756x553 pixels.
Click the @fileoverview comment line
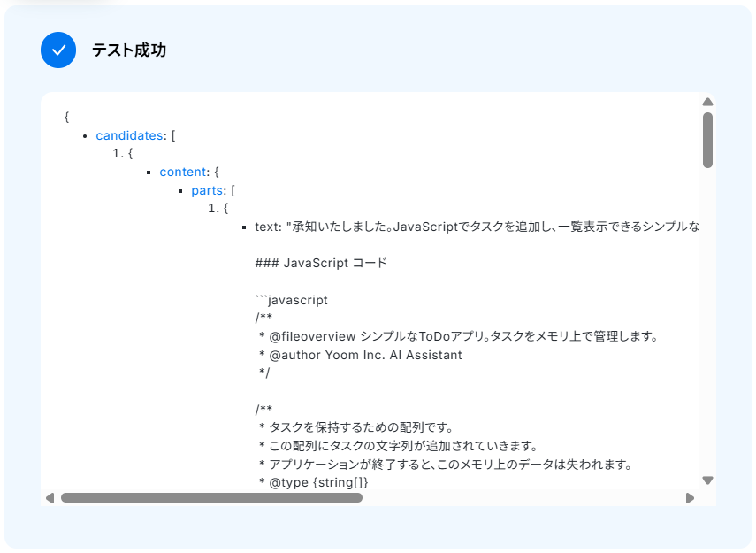point(458,336)
